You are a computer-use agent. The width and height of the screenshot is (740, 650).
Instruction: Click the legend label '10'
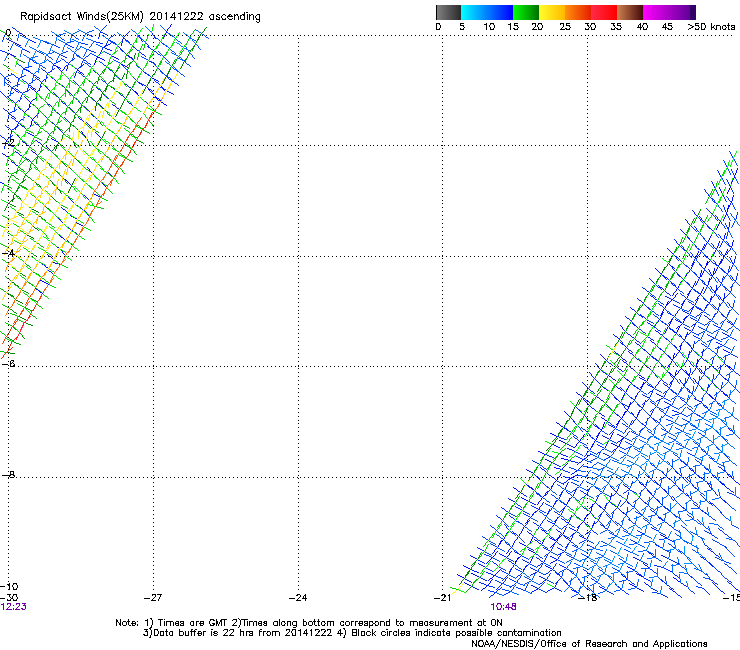(x=489, y=27)
